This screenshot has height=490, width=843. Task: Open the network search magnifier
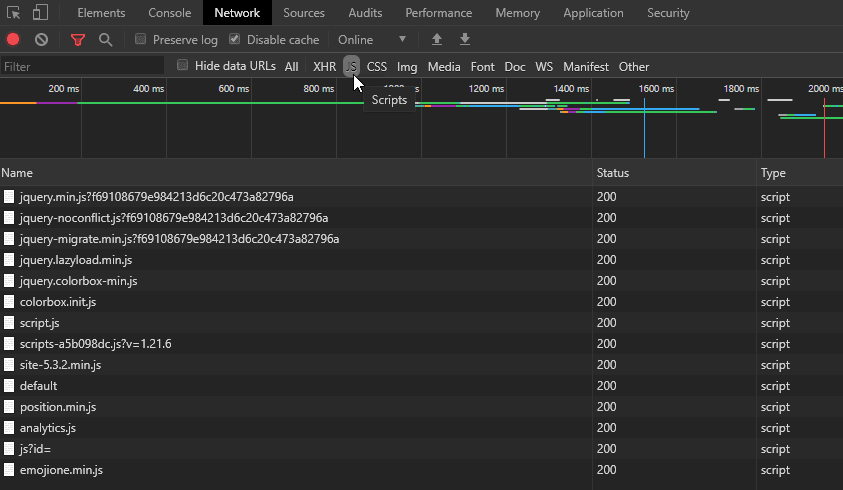pyautogui.click(x=105, y=40)
